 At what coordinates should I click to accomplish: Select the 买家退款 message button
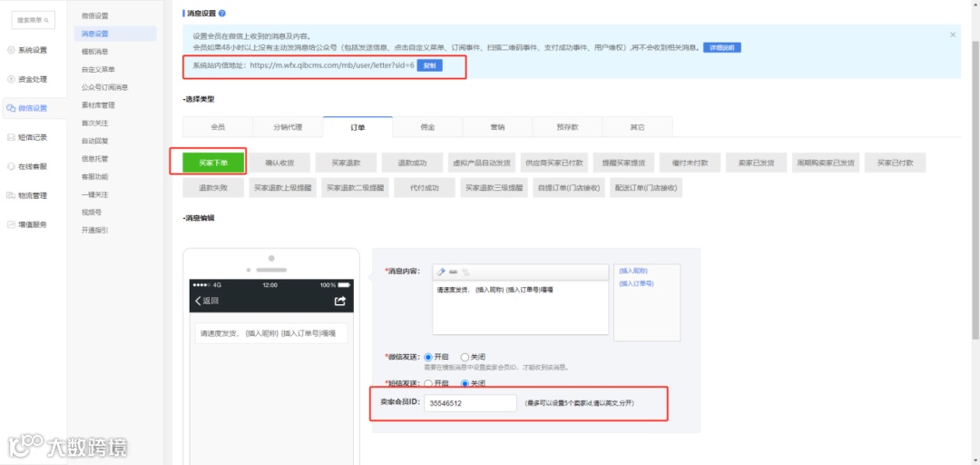click(x=346, y=163)
